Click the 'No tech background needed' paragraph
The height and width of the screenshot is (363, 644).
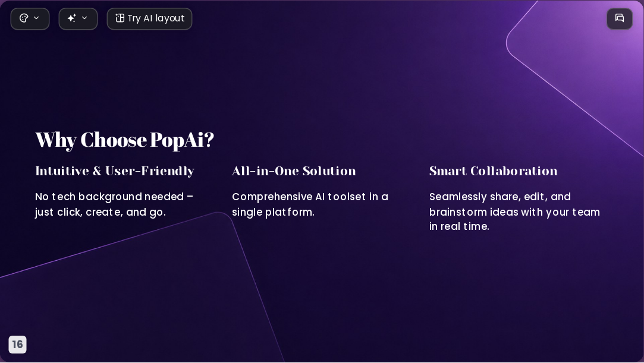[115, 204]
